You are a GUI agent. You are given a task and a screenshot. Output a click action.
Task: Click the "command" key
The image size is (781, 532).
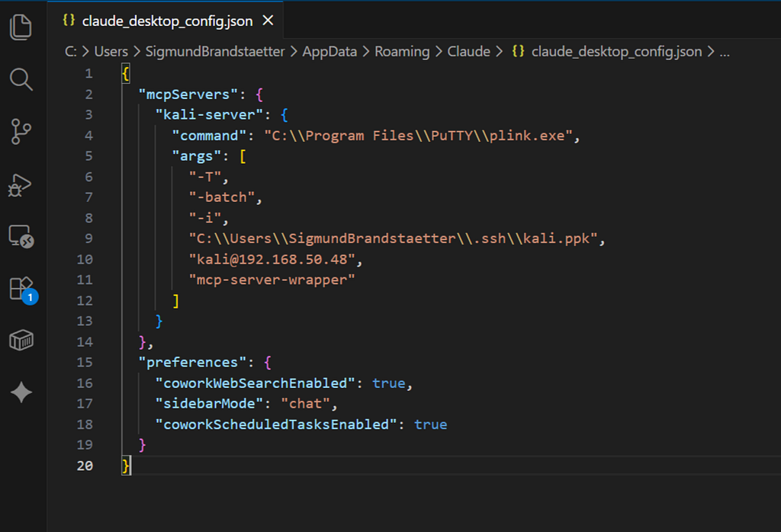tap(209, 136)
